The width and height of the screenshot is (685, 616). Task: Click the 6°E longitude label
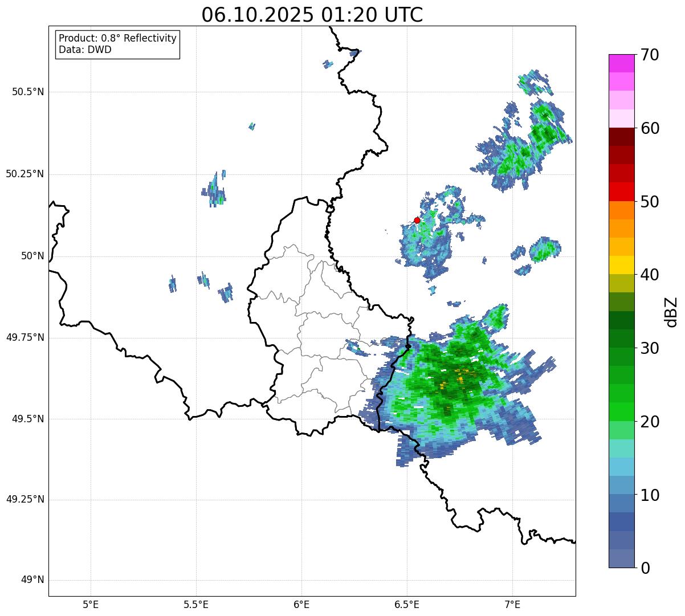point(301,605)
